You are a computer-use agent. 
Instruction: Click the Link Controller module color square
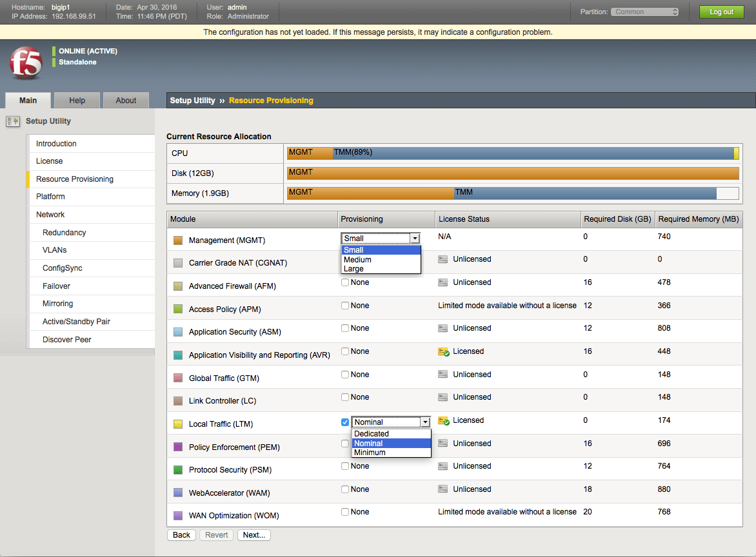(178, 401)
